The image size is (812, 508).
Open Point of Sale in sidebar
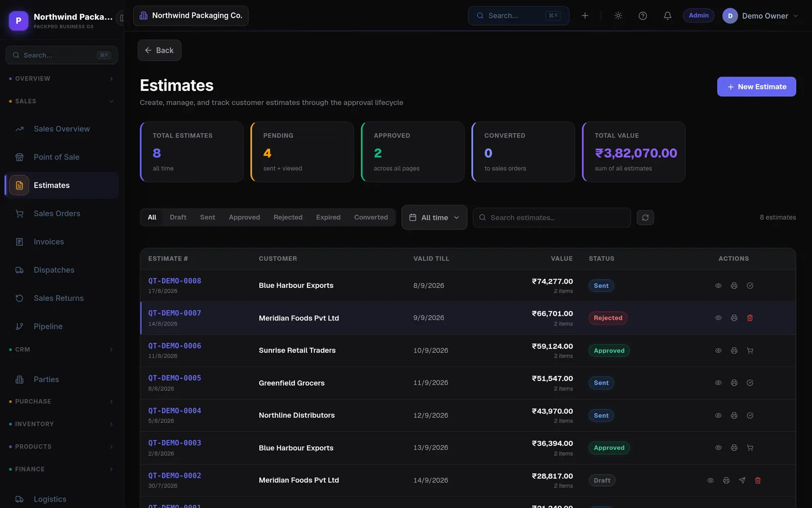click(x=62, y=157)
